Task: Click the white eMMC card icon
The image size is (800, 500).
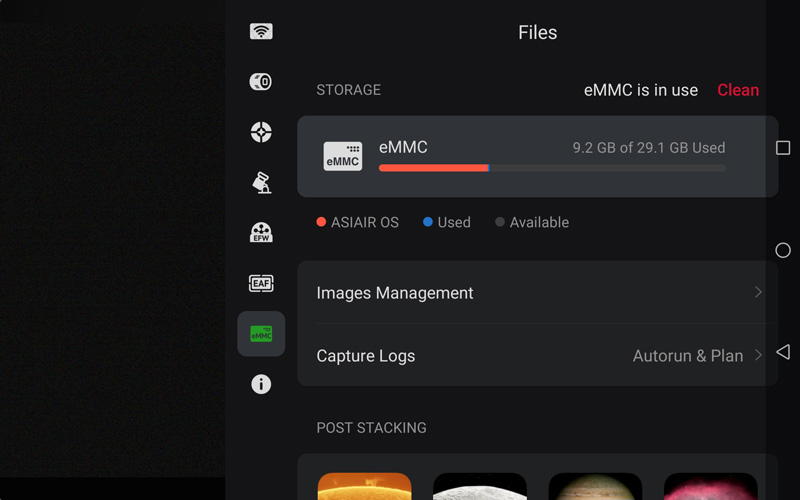Action: coord(343,156)
